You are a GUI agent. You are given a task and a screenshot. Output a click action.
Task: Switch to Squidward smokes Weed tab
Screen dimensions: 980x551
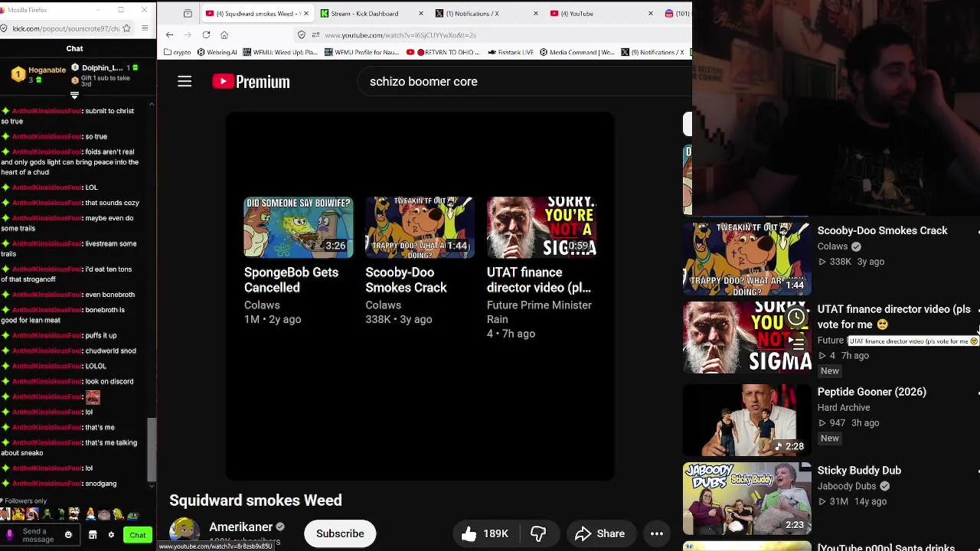257,13
